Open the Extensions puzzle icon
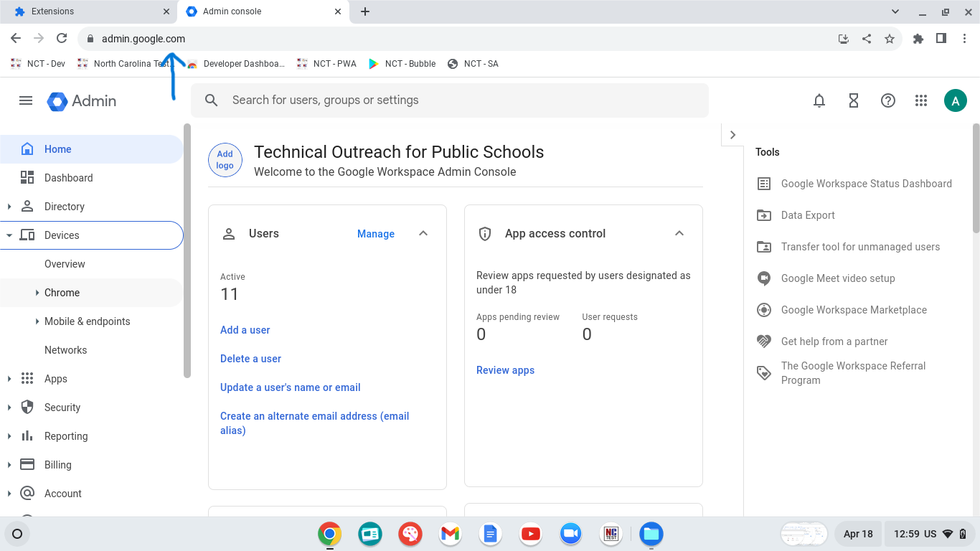980x551 pixels. tap(918, 39)
